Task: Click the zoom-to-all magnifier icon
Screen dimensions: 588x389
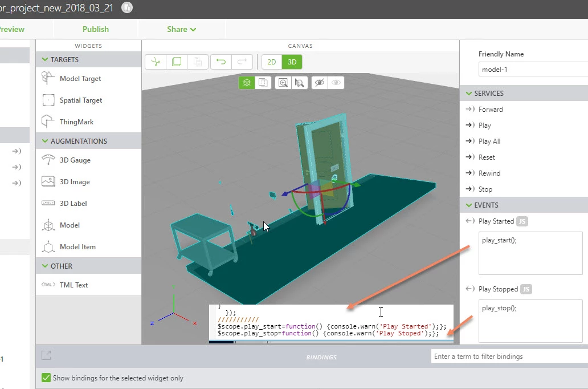Action: 283,83
